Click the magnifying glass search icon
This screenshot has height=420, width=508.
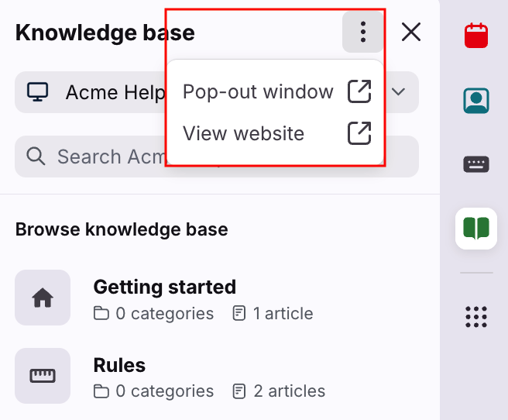[x=36, y=157]
